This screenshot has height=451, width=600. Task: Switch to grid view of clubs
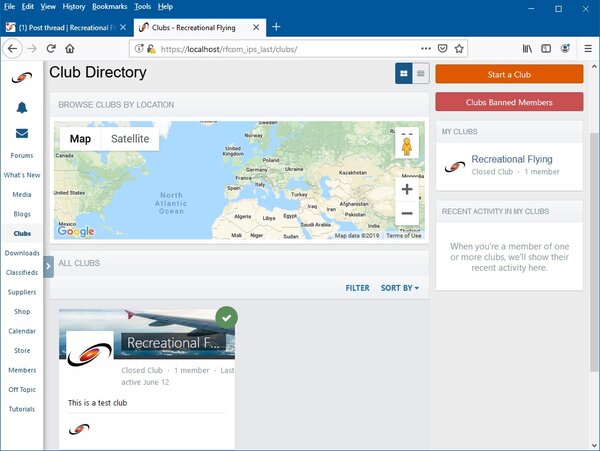[x=404, y=73]
